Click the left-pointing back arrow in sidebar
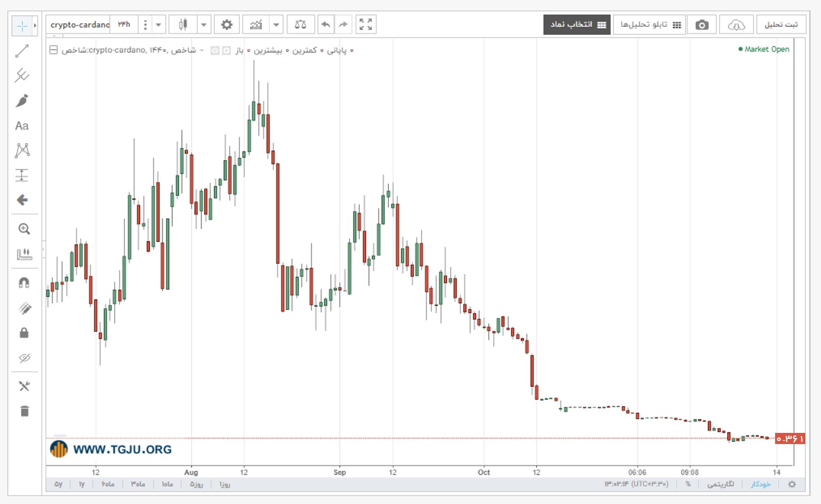 (22, 200)
